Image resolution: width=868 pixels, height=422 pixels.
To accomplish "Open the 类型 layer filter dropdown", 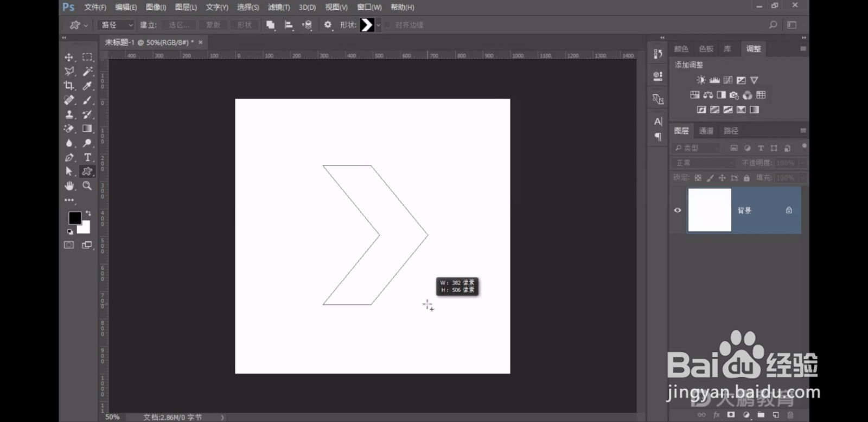I will 697,148.
